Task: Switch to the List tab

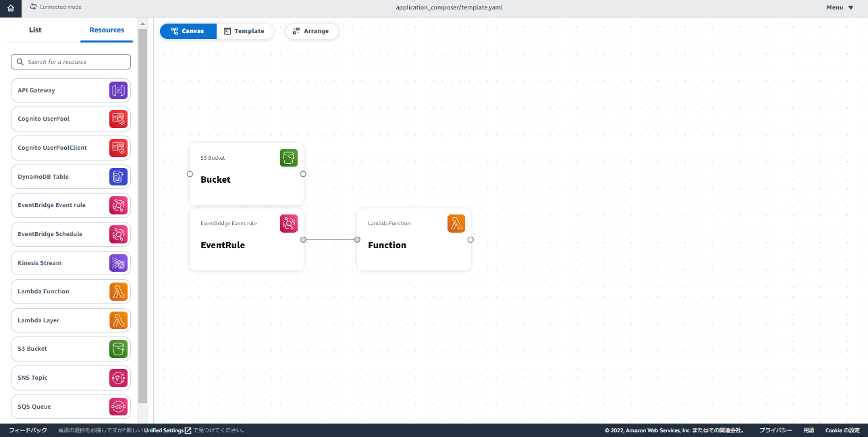Action: pyautogui.click(x=35, y=30)
